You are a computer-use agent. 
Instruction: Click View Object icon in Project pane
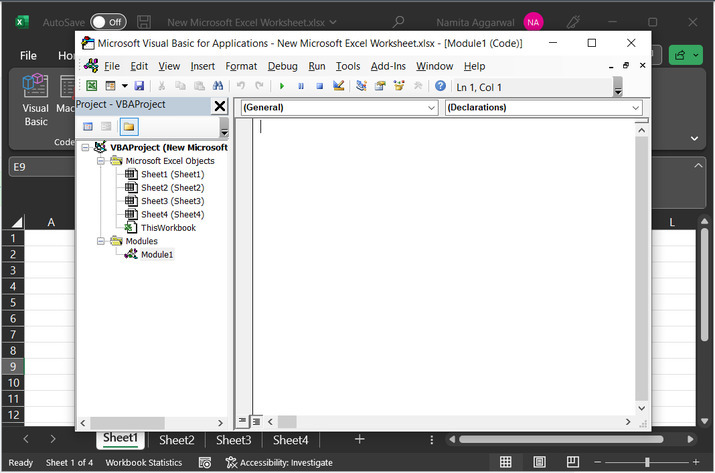106,127
